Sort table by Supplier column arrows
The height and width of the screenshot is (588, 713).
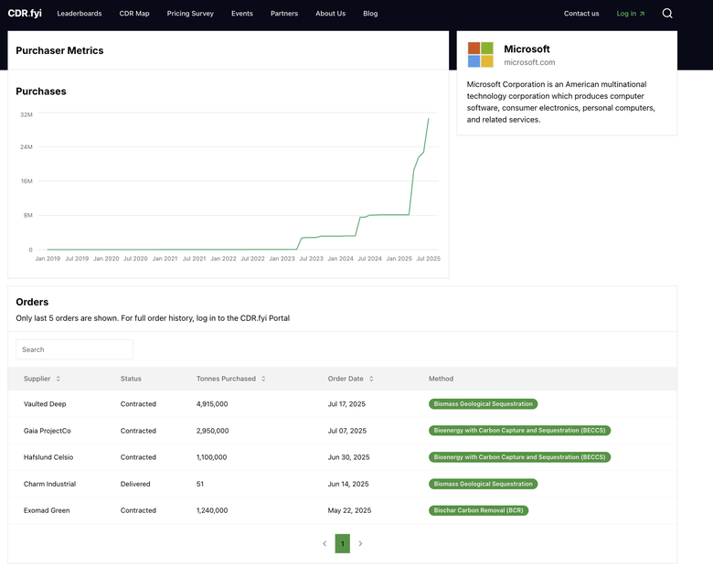(59, 379)
